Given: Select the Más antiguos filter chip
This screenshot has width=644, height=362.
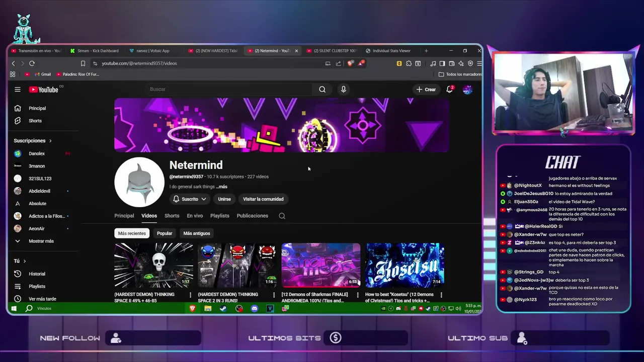Looking at the screenshot, I should 197,233.
